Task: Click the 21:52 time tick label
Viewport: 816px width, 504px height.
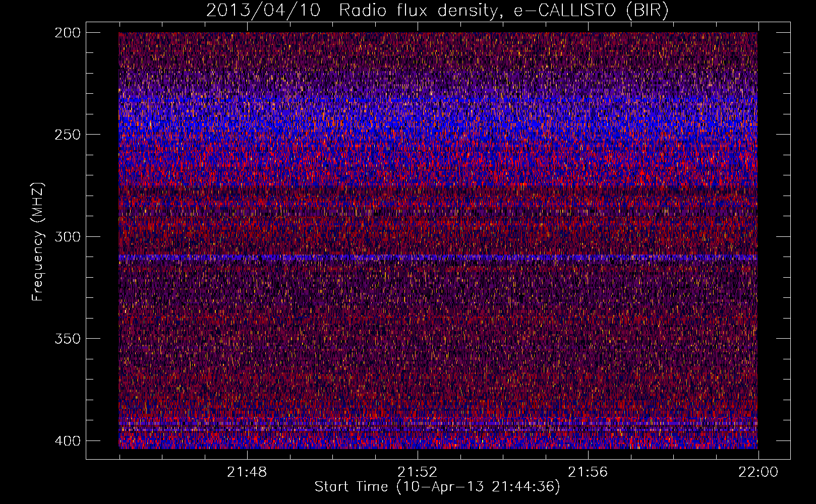Action: tap(418, 472)
